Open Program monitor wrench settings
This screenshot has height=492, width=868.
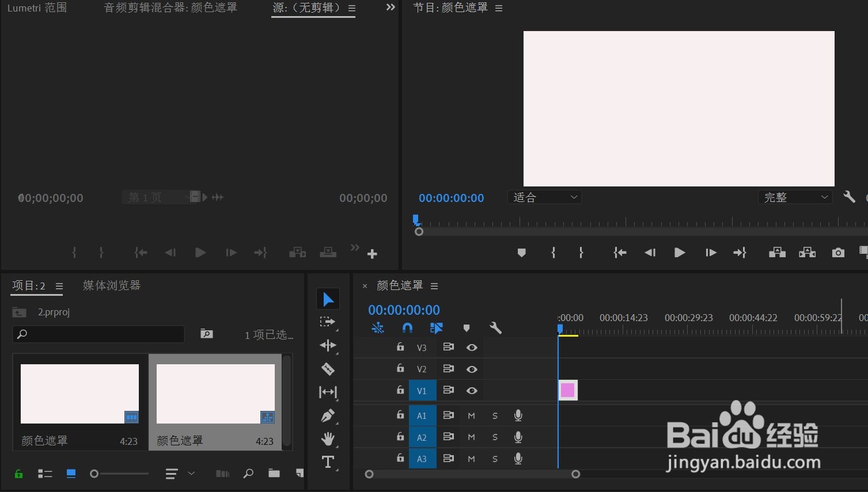coord(849,197)
